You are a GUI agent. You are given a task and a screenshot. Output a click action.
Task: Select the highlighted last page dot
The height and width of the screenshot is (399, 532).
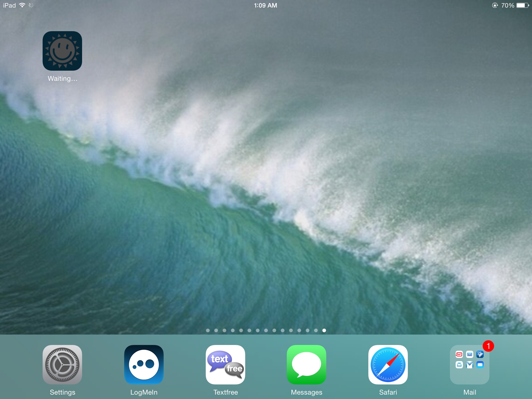324,330
